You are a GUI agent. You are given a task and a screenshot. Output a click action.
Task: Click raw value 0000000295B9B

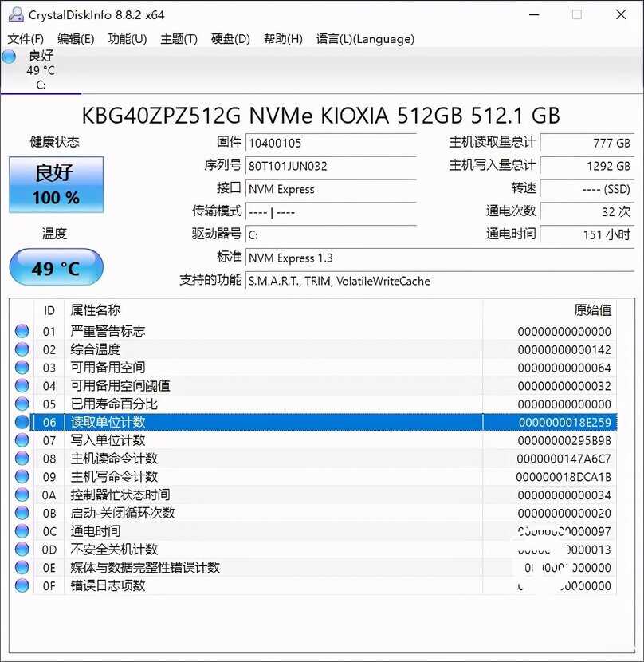click(564, 440)
